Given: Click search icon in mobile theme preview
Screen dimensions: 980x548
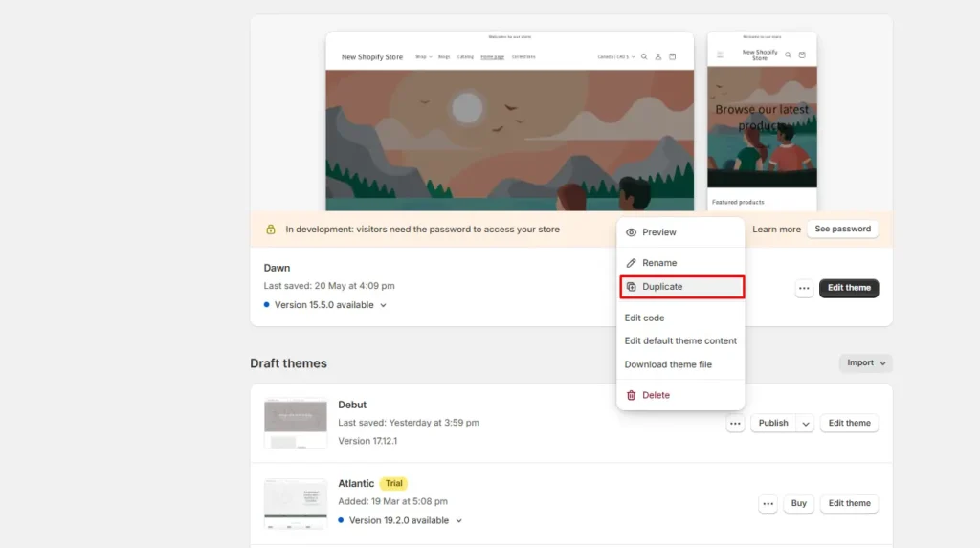Looking at the screenshot, I should click(x=788, y=55).
